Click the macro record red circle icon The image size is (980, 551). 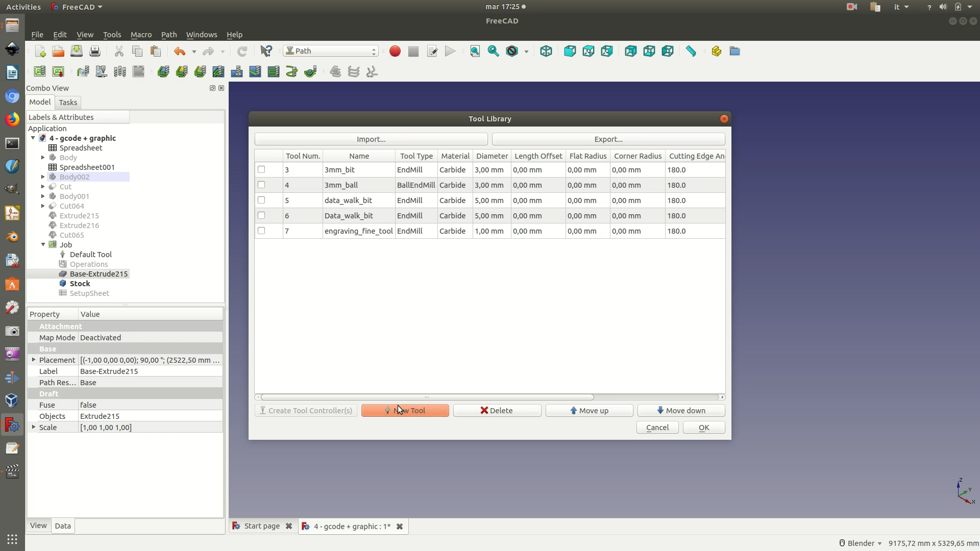pos(395,52)
